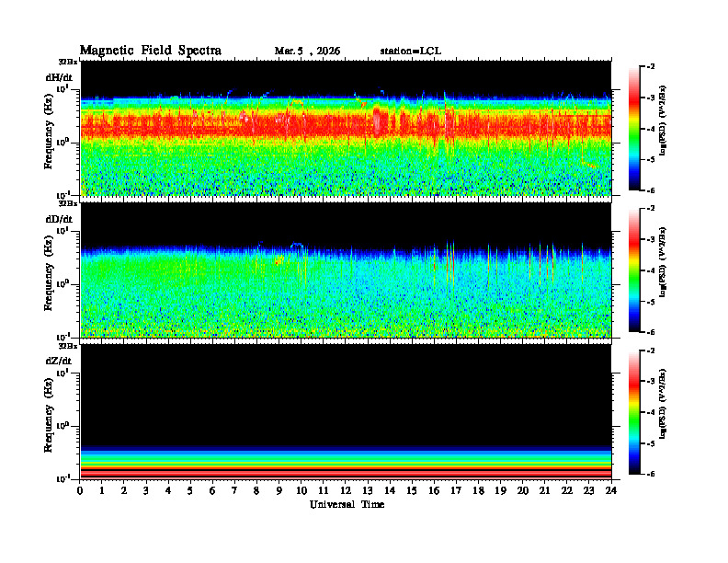Click the hour 16 tick label on the time axis
The image size is (728, 563).
[434, 490]
